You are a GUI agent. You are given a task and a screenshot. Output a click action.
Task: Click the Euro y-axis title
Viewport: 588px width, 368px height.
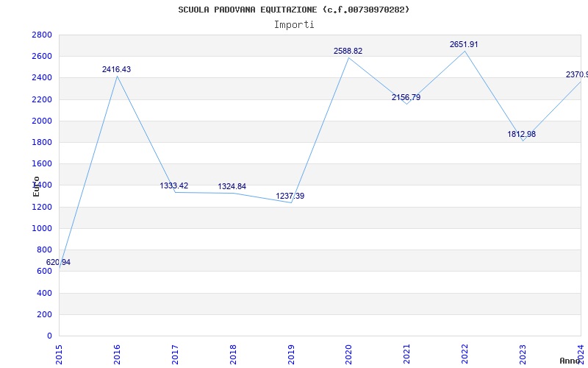(x=36, y=186)
